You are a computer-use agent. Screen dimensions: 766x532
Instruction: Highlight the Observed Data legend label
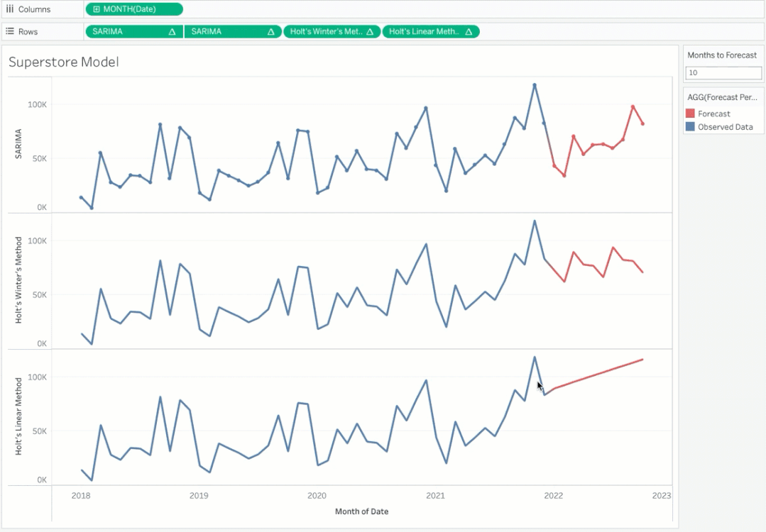pos(725,127)
